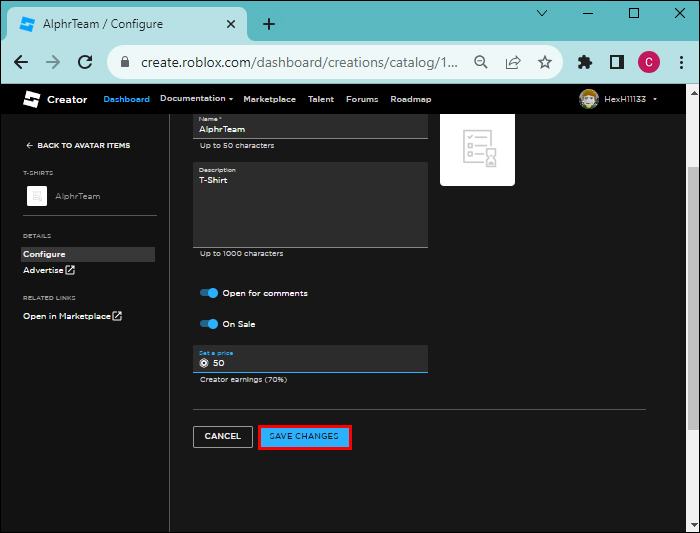Click the zoom magnifier icon in address bar
Screen dimensions: 700x533
(481, 62)
